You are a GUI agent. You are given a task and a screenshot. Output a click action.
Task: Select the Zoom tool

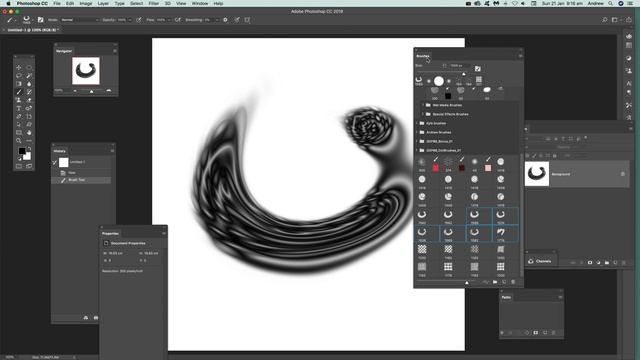point(19,140)
